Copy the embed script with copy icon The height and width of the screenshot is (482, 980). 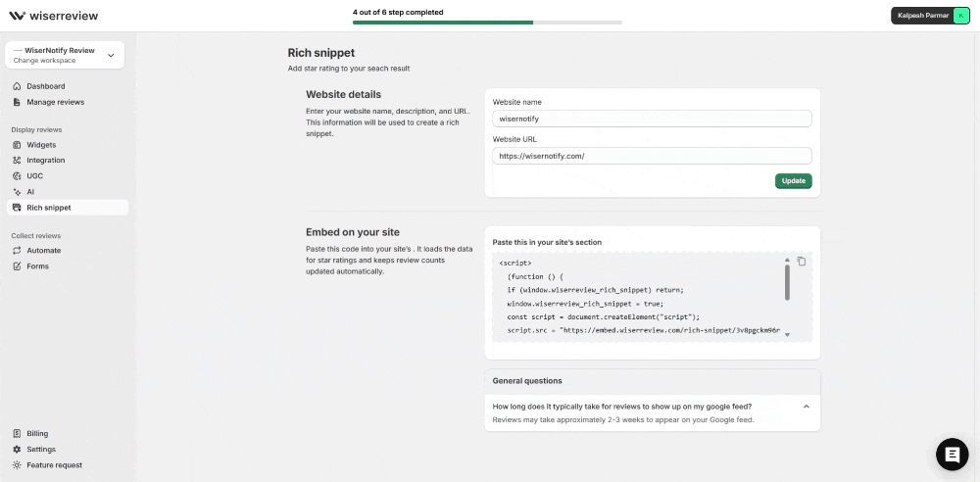pos(801,262)
